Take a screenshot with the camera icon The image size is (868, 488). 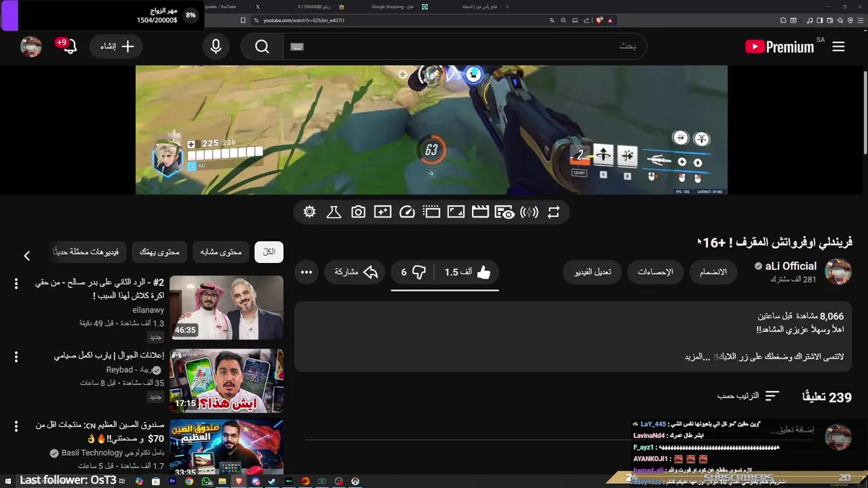(358, 212)
